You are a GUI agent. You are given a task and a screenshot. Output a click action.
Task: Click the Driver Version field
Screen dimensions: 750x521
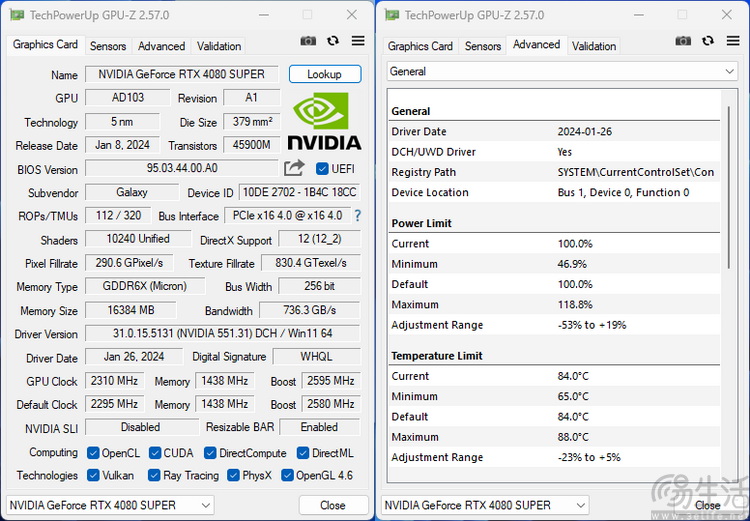tap(222, 333)
